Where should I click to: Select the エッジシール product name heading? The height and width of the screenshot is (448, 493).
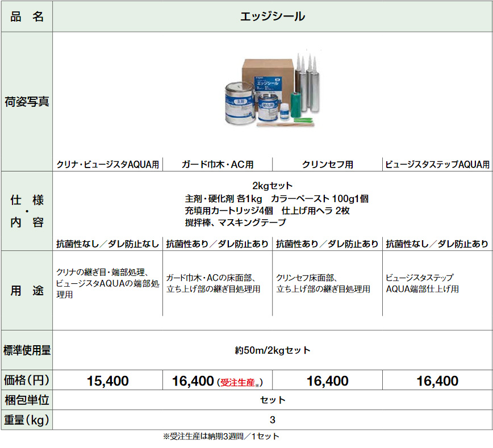(273, 16)
